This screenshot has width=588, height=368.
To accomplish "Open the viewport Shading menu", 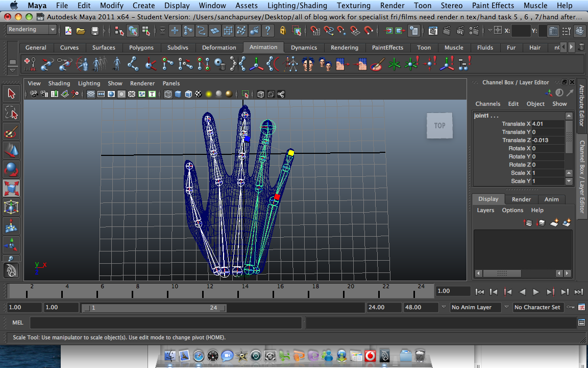I will [x=59, y=83].
